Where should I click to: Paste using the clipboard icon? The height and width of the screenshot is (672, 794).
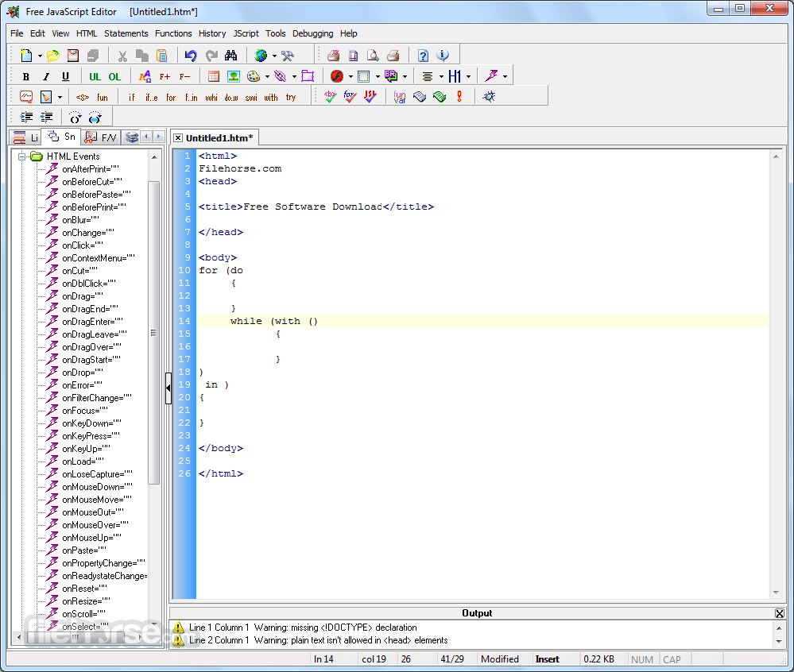tap(161, 55)
